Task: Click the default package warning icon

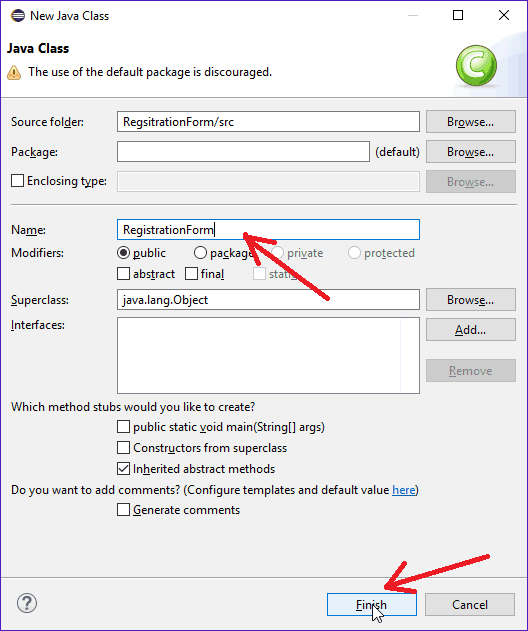Action: [14, 72]
